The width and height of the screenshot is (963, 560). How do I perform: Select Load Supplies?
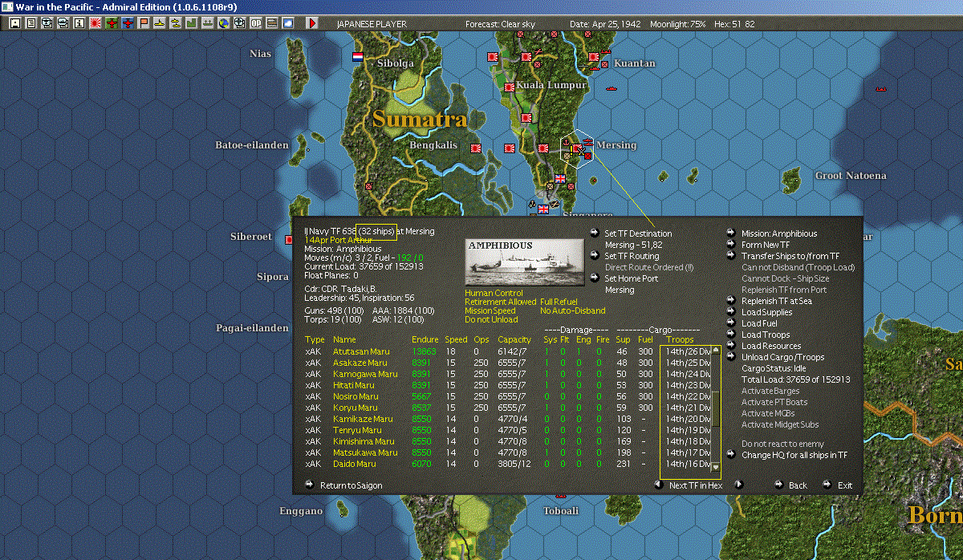pos(766,312)
